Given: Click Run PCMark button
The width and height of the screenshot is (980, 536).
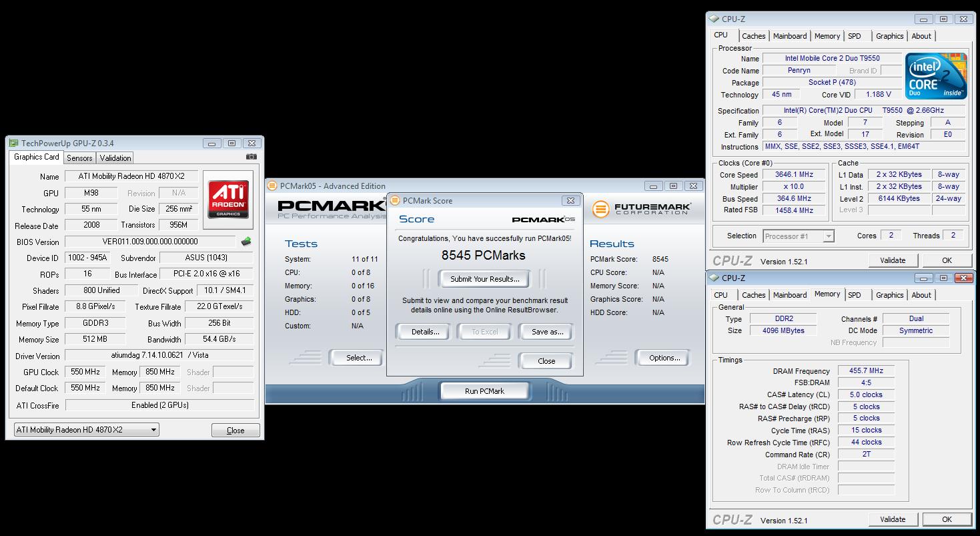Looking at the screenshot, I should tap(485, 391).
